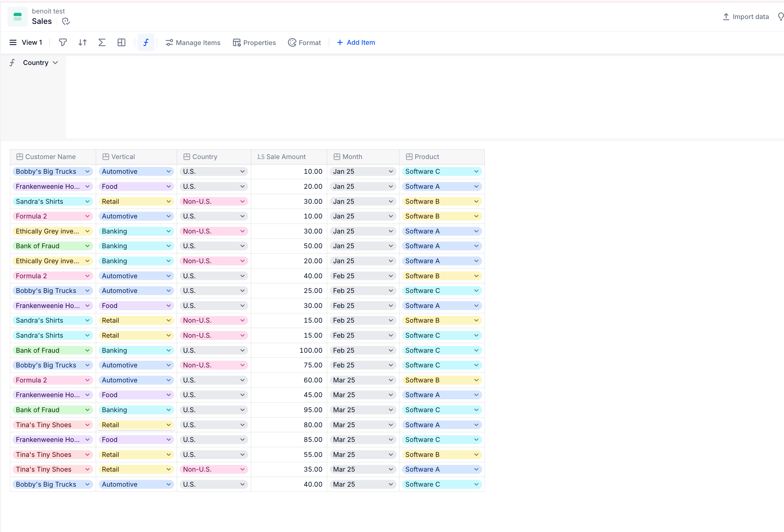Open Month dropdown in Formula 2 10.00 row
784x532 pixels.
point(363,216)
